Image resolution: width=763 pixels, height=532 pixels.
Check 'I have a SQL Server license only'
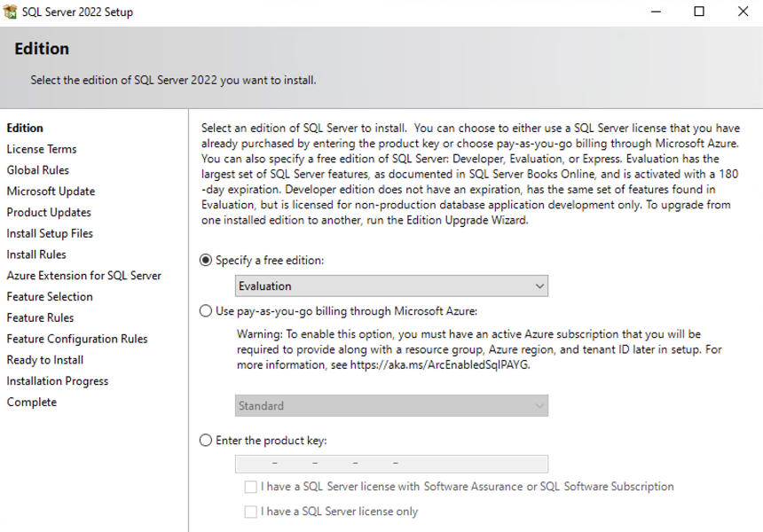(250, 512)
